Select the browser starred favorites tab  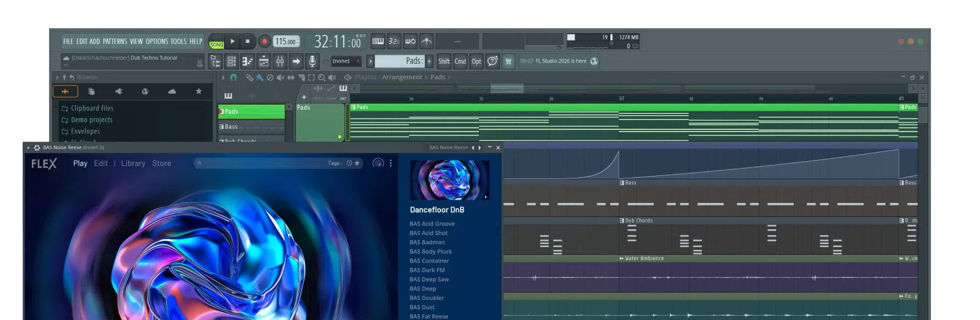pos(198,91)
